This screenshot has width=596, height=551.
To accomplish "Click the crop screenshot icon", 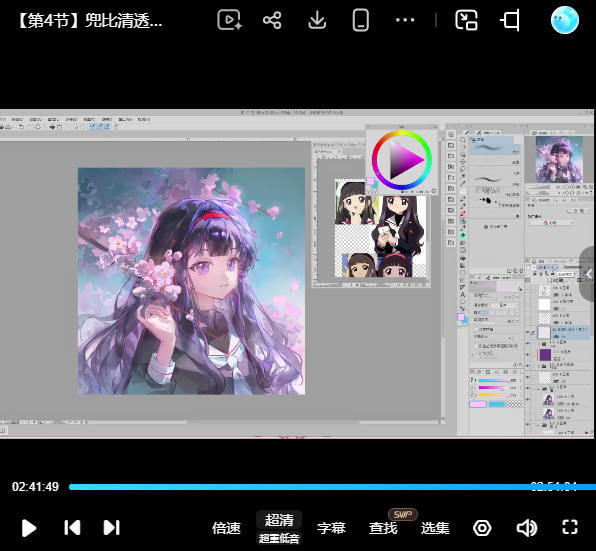I will coord(510,20).
